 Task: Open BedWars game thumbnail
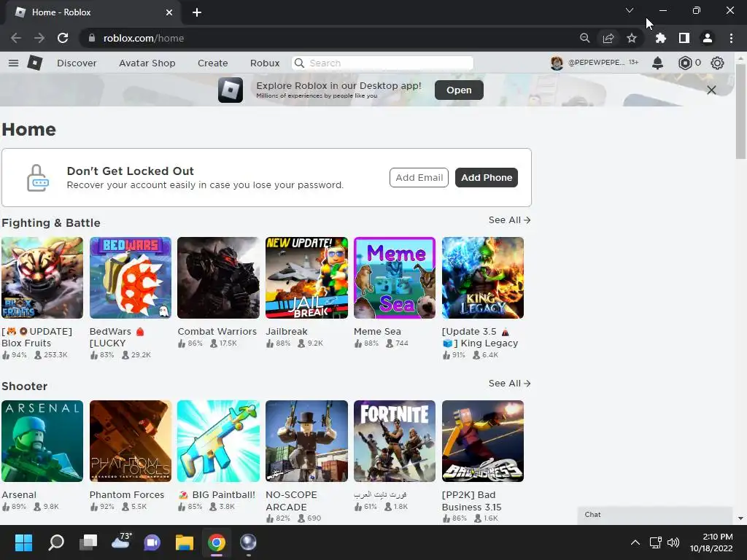[131, 278]
